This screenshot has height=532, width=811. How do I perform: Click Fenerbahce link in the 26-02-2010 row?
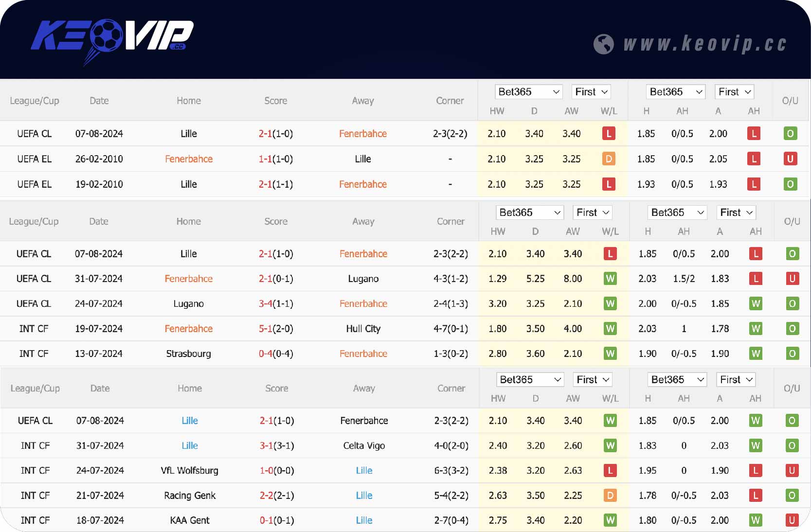click(189, 159)
